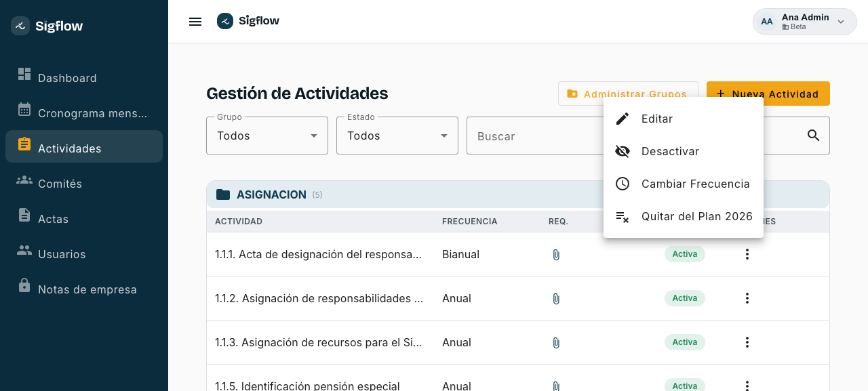Click the search magnifier icon
This screenshot has width=868, height=391.
814,136
